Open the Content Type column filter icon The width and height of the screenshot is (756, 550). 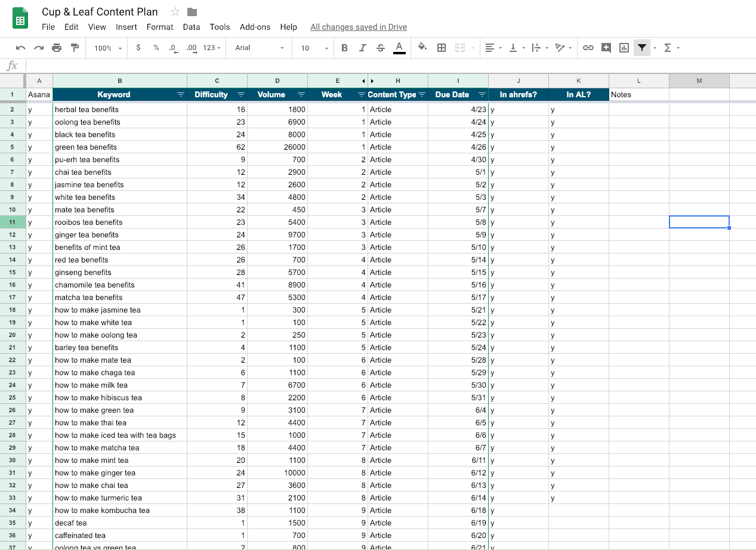[421, 95]
